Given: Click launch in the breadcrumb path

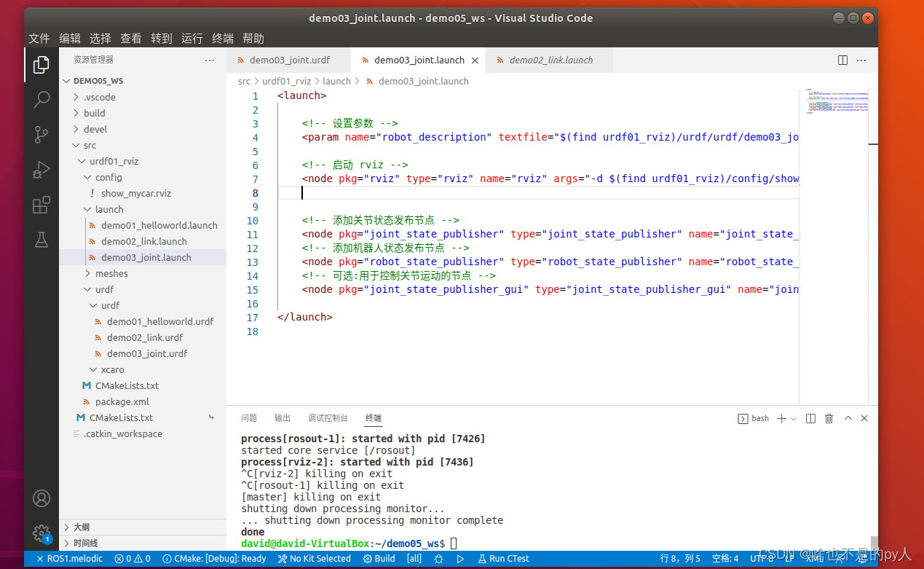Looking at the screenshot, I should point(336,81).
